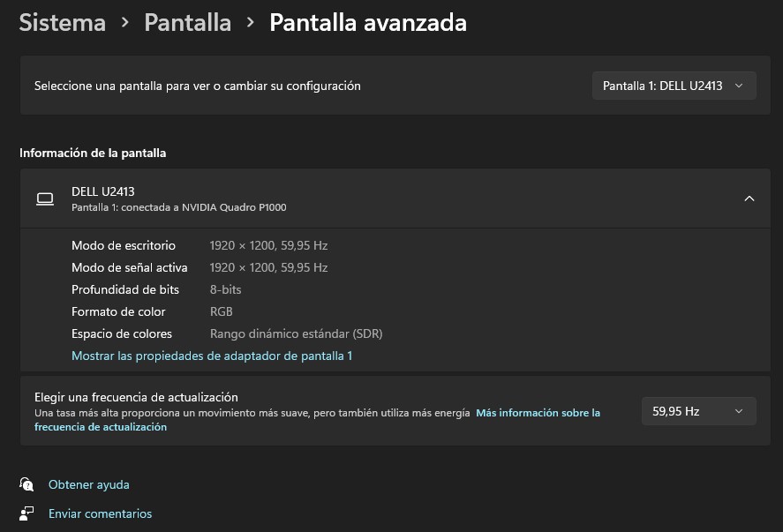The height and width of the screenshot is (532, 783).
Task: Select the Modo de señal activa value
Action: [268, 267]
